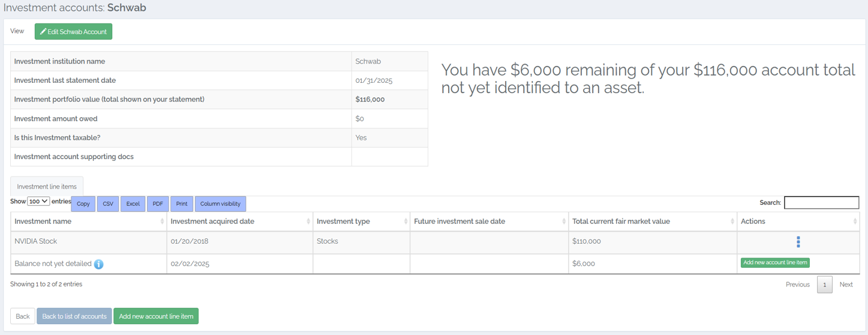Click the info icon beside Balance not yet detailed

coord(98,264)
